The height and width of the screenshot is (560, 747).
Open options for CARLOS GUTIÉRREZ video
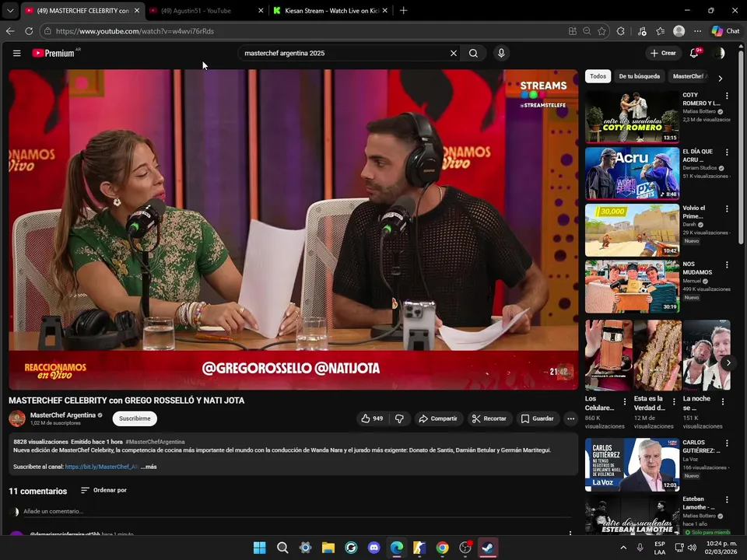tap(727, 443)
